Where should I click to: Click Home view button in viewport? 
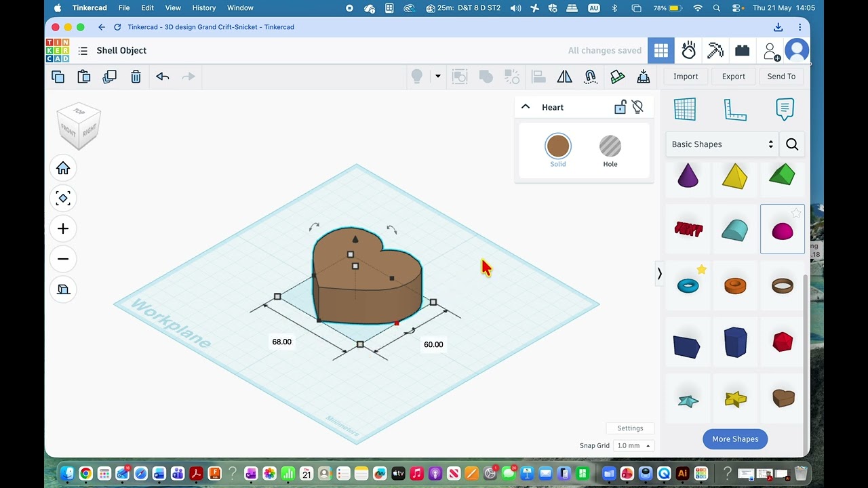(63, 168)
